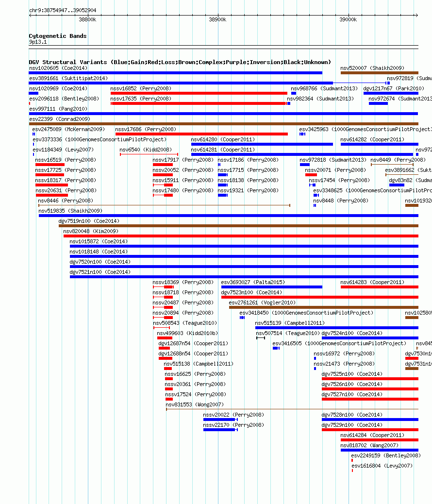432x504 pixels.
Task: Click dgv7521n100 (Coe2014) label
Action: click(100, 272)
